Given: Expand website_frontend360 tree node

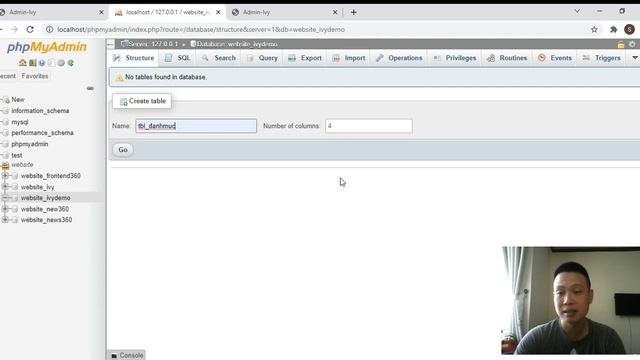Looking at the screenshot, I should 5,176.
